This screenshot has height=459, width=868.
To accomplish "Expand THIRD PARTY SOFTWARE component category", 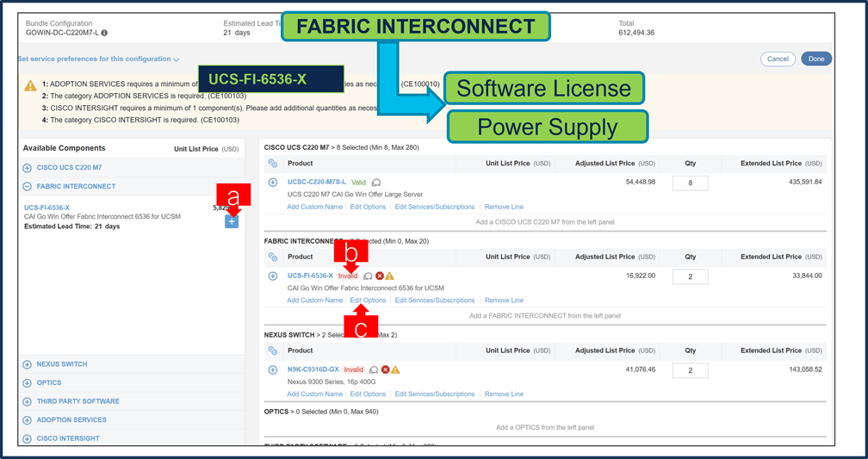I will tap(28, 401).
